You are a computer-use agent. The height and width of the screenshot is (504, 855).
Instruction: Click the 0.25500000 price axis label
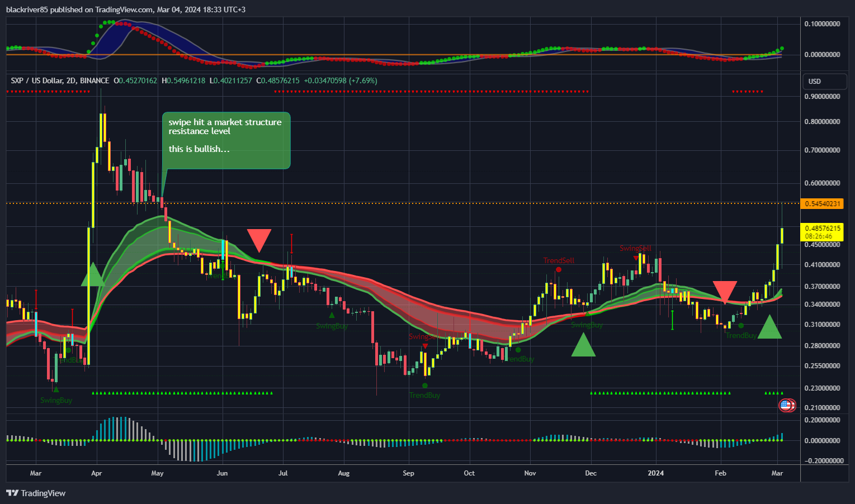tap(822, 366)
